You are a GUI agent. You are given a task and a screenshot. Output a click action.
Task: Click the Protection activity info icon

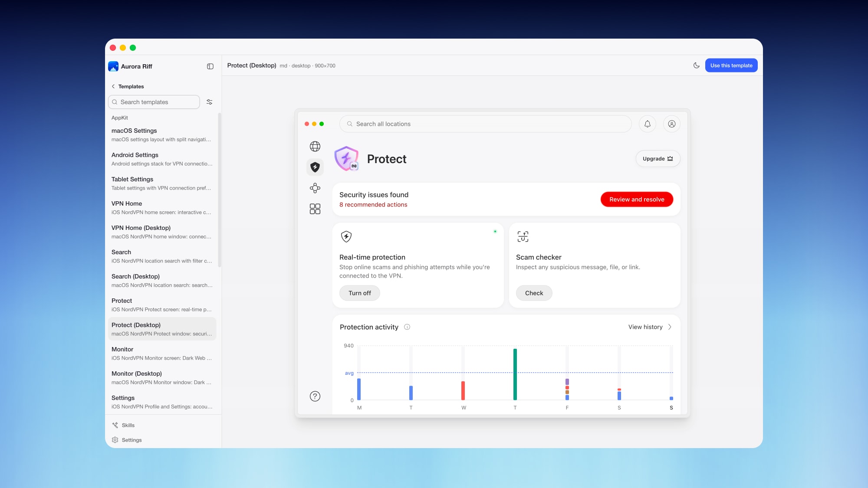(x=407, y=327)
